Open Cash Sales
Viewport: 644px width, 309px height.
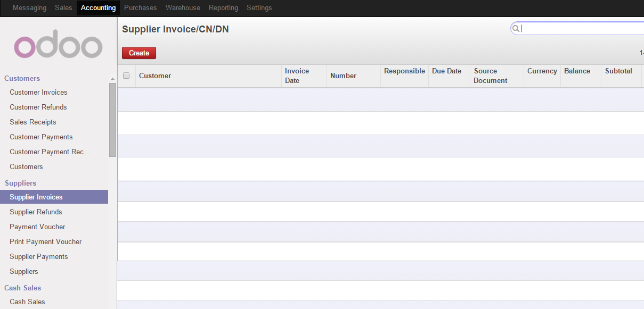27,302
